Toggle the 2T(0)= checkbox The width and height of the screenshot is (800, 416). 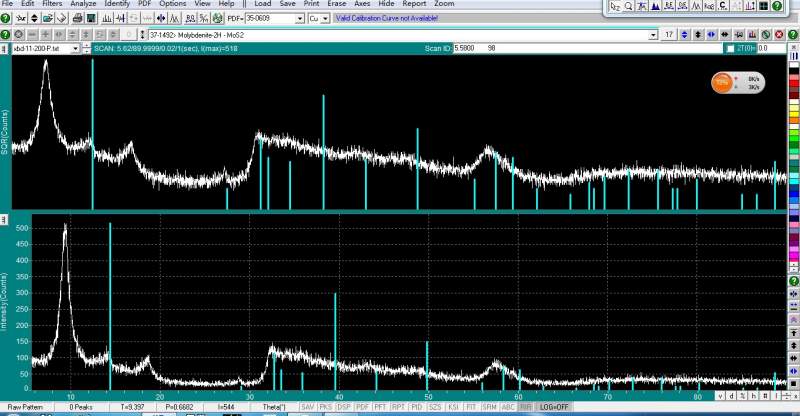(729, 48)
